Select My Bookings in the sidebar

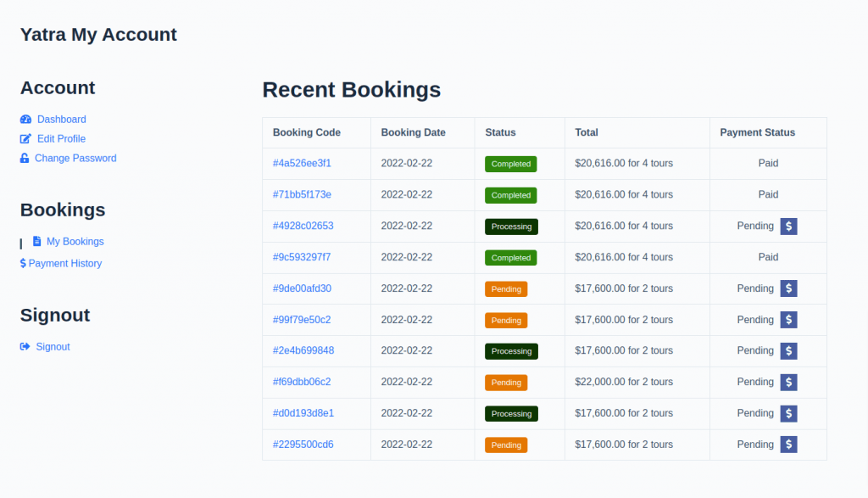(76, 241)
